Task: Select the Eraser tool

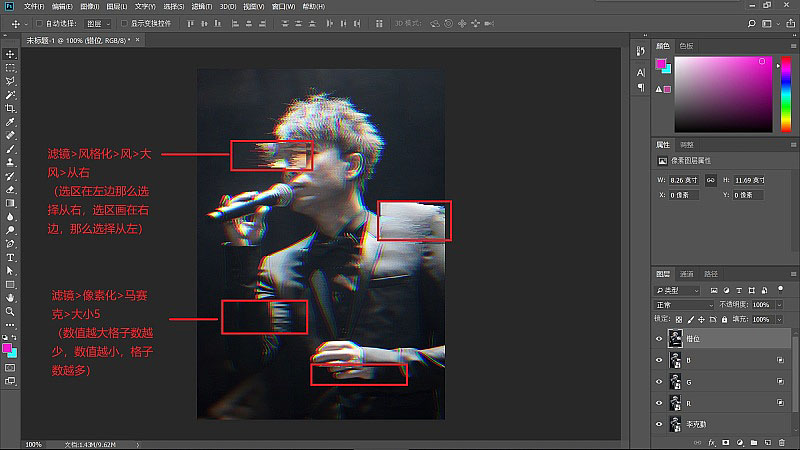Action: coord(10,189)
